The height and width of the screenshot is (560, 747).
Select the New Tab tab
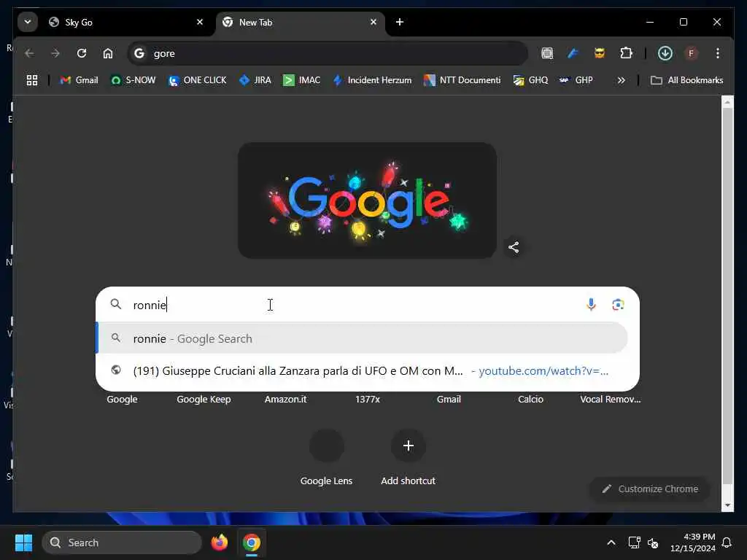coord(300,22)
